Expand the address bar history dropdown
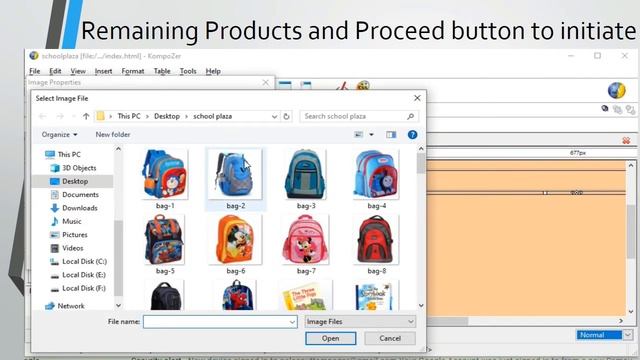 coord(274,117)
